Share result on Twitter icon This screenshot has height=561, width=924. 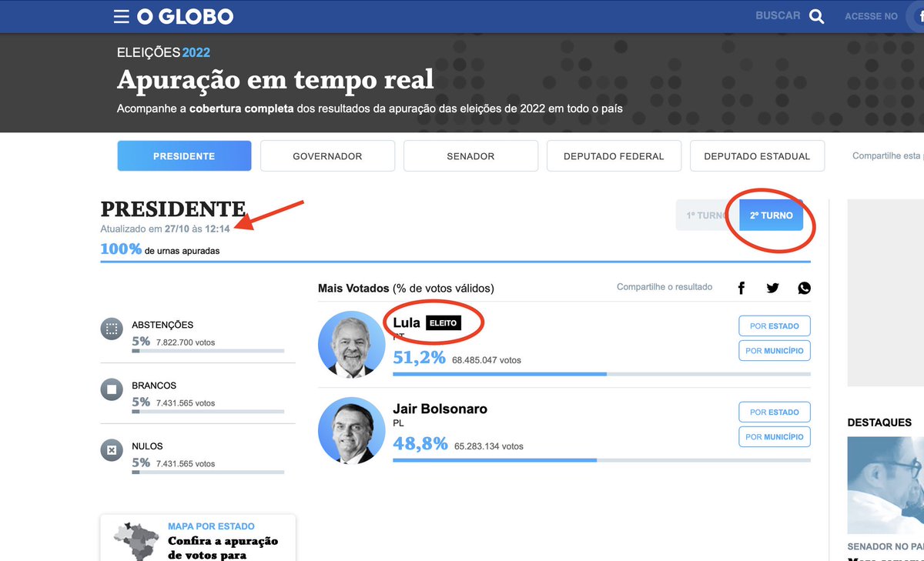[772, 288]
